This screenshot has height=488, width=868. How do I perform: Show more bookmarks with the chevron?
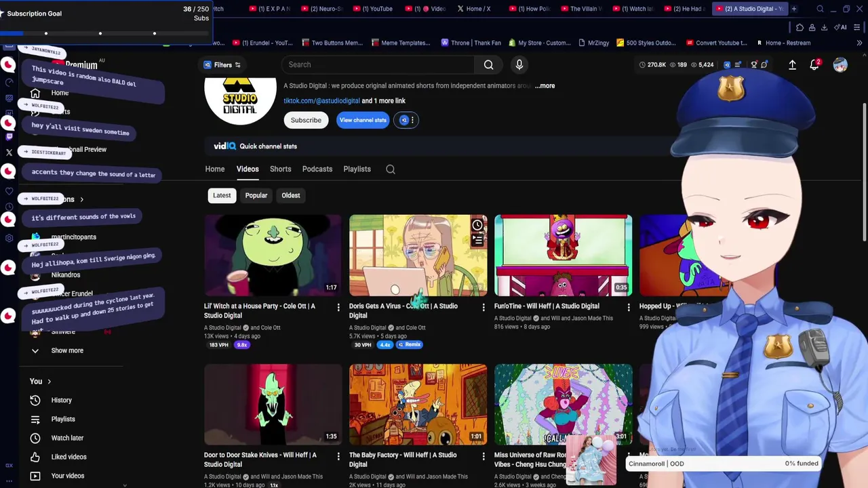pos(859,43)
